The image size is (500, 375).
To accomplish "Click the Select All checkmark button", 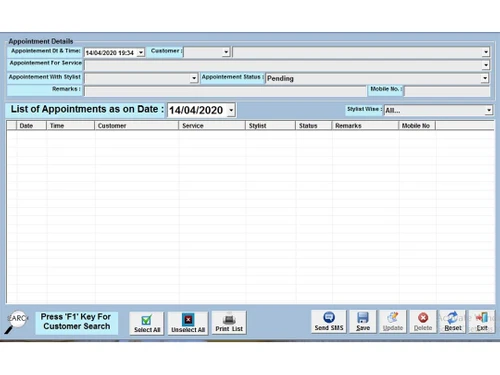I will pyautogui.click(x=147, y=323).
